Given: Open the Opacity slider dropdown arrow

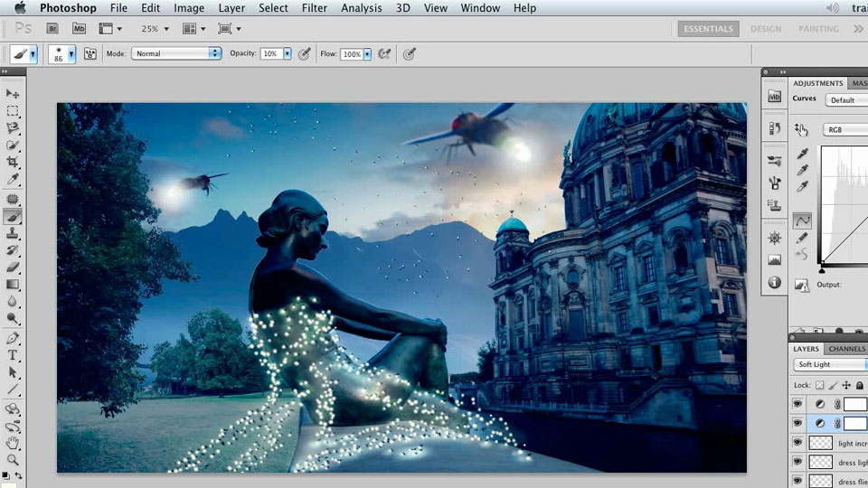Looking at the screenshot, I should 288,53.
